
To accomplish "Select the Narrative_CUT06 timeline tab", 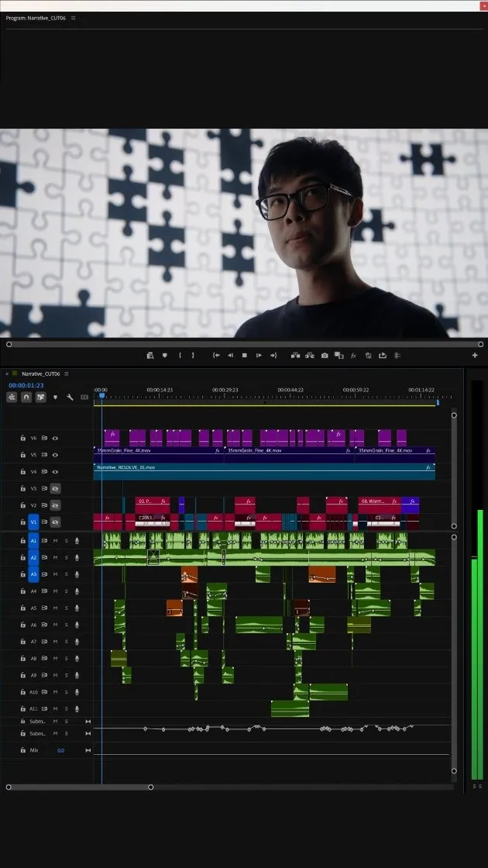I will coord(40,374).
